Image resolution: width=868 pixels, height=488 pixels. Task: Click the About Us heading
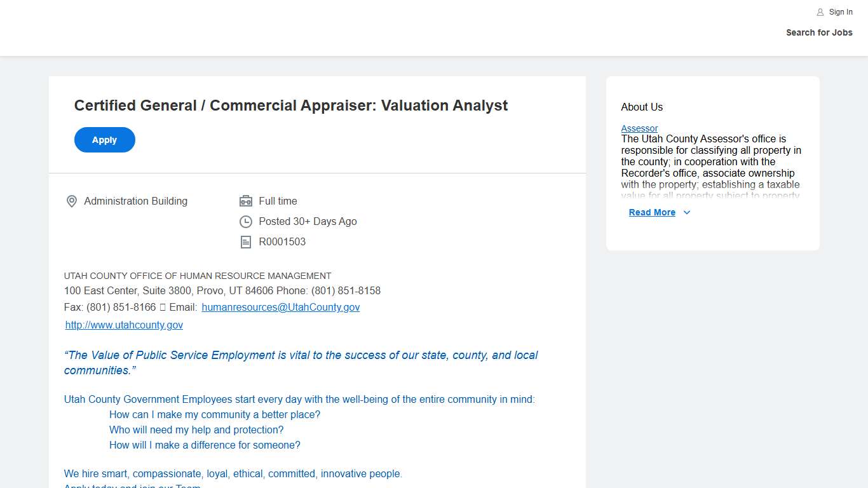point(642,107)
